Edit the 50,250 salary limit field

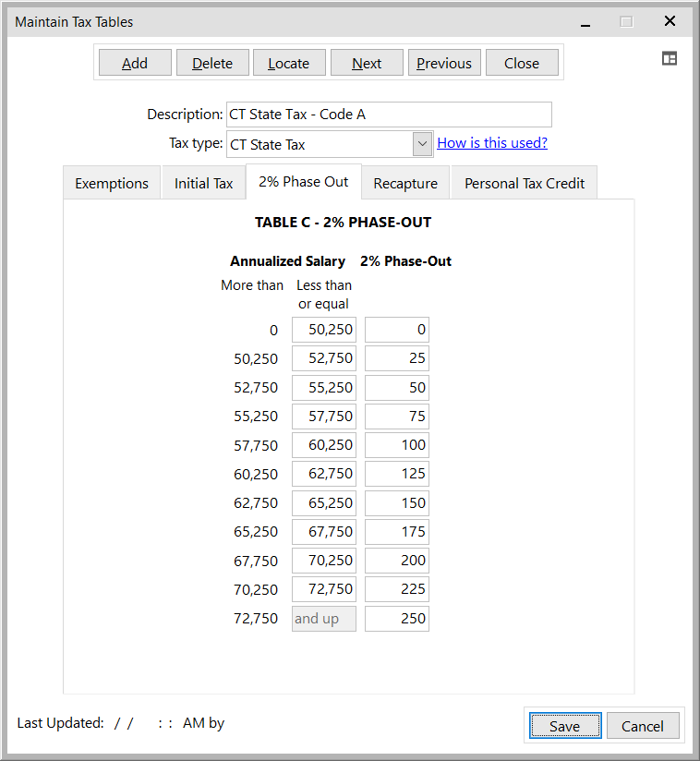324,330
